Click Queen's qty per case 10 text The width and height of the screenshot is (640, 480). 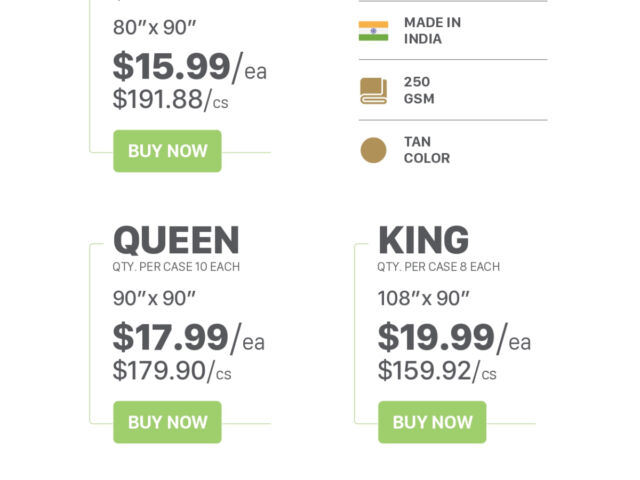(x=176, y=267)
